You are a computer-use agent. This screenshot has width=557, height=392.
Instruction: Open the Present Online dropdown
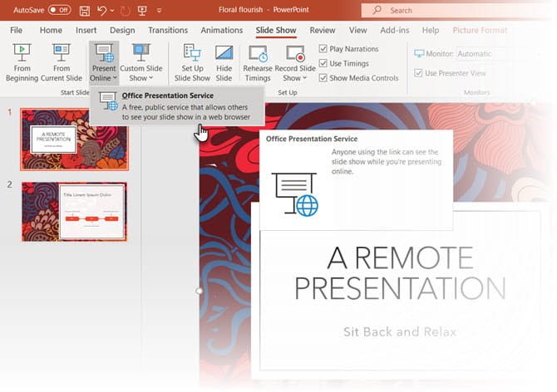104,62
